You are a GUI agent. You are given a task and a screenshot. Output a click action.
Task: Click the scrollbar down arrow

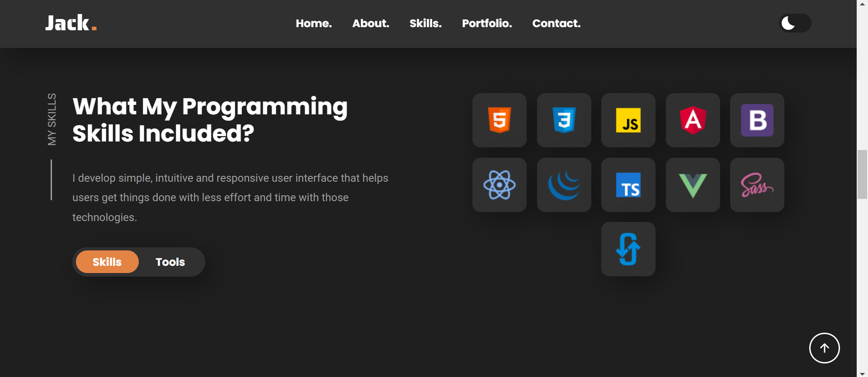point(862,373)
